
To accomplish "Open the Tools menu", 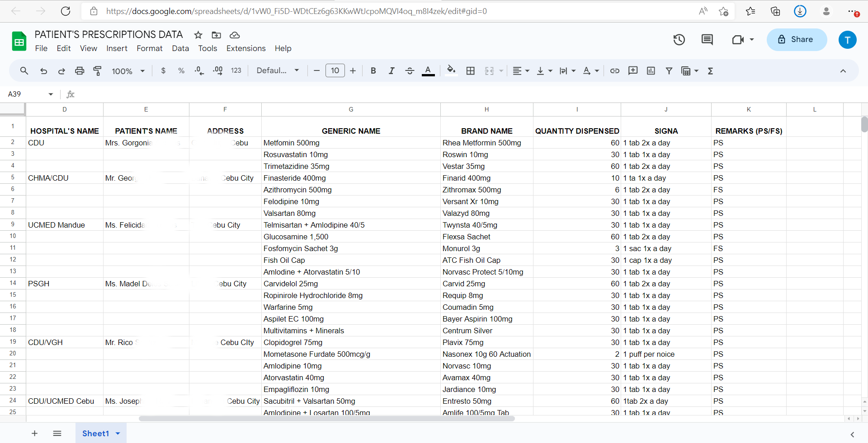I will click(208, 48).
